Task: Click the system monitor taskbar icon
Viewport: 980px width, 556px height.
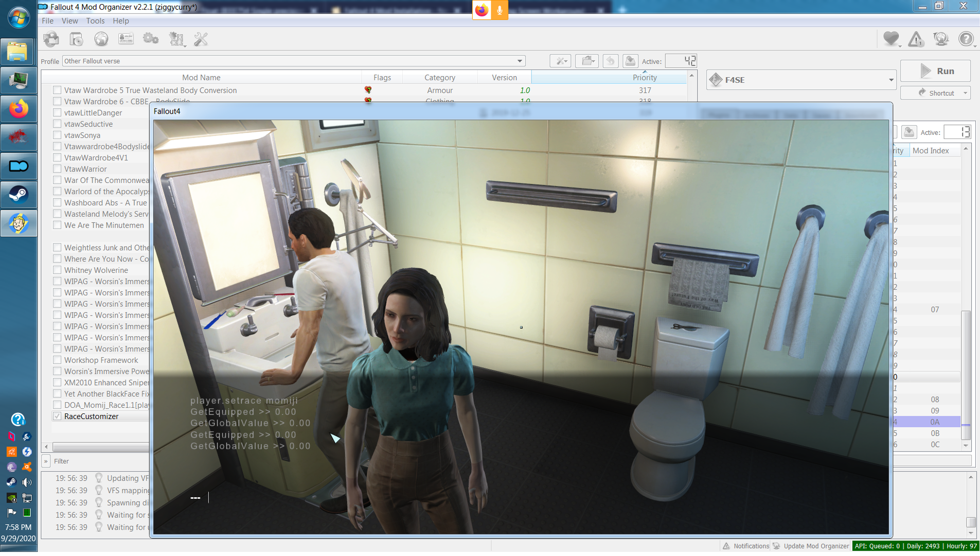Action: tap(19, 80)
